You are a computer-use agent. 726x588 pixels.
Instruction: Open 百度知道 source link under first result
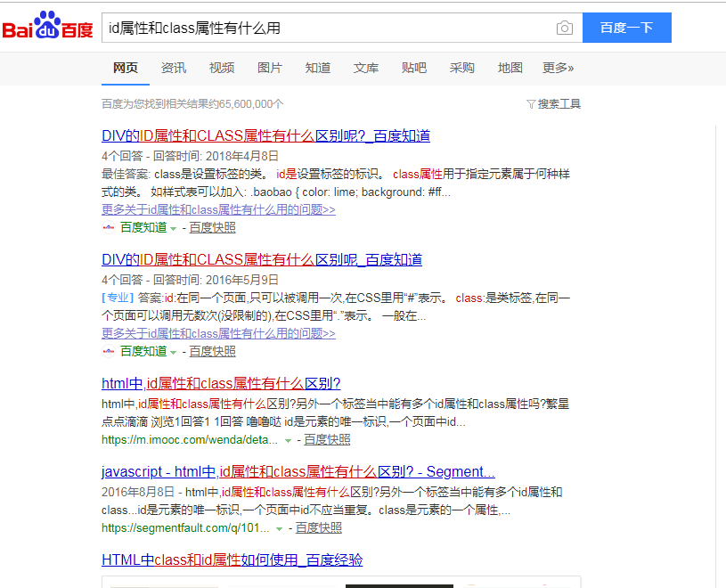click(143, 228)
